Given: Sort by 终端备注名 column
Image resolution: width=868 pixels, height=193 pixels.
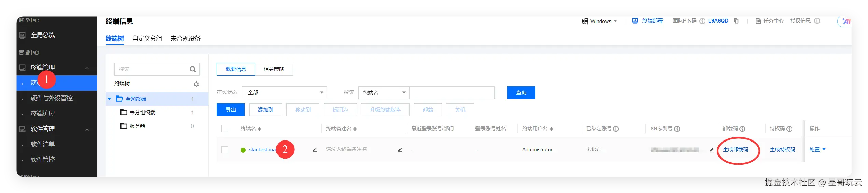Looking at the screenshot, I should click(355, 129).
